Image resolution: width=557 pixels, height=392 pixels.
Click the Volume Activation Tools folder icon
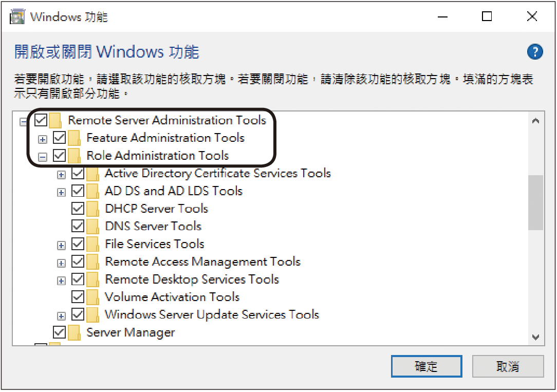[92, 297]
